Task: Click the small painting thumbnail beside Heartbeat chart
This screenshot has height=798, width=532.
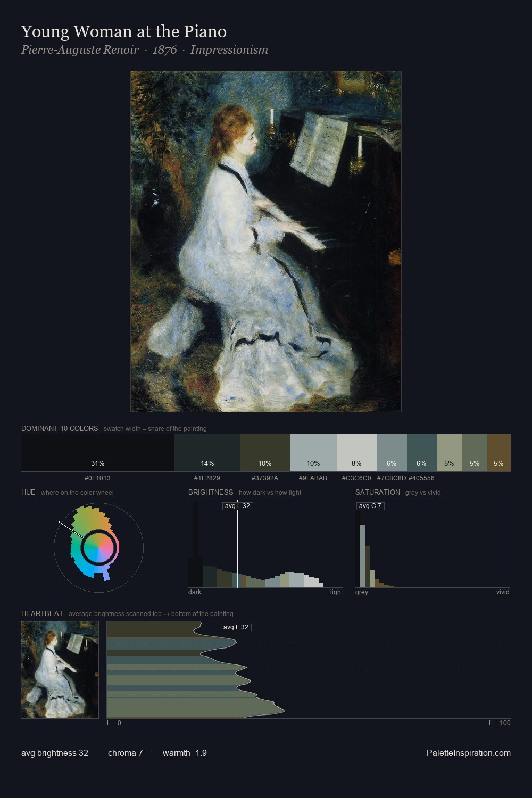Action: click(60, 670)
